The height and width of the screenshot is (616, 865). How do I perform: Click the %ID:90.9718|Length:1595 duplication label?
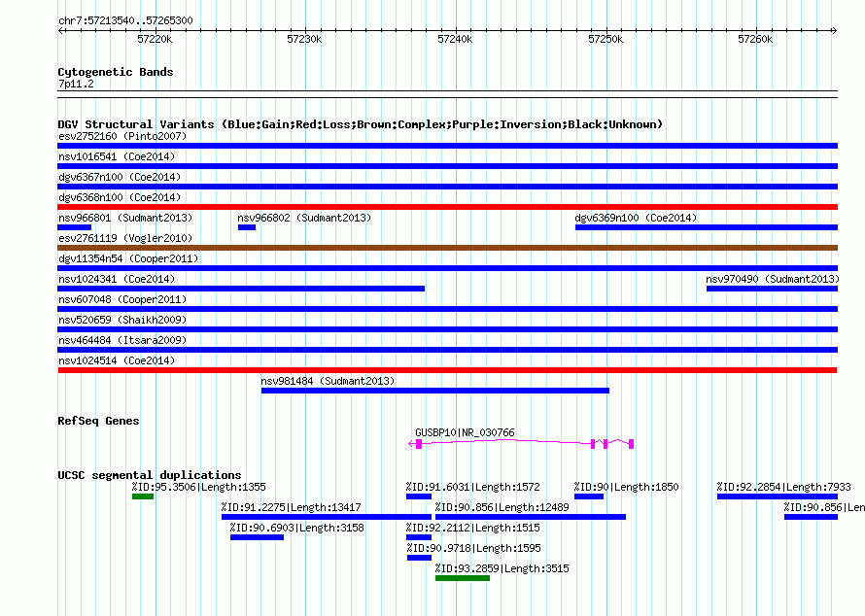473,548
